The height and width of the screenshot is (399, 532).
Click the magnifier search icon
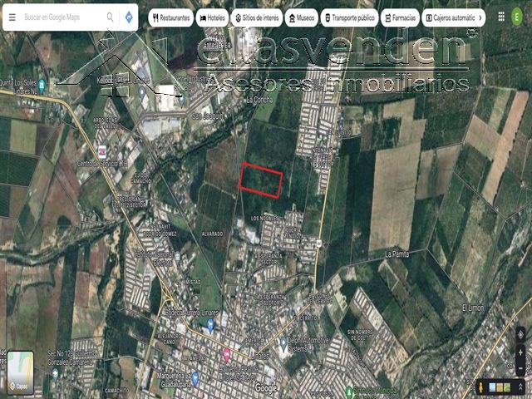pos(110,17)
